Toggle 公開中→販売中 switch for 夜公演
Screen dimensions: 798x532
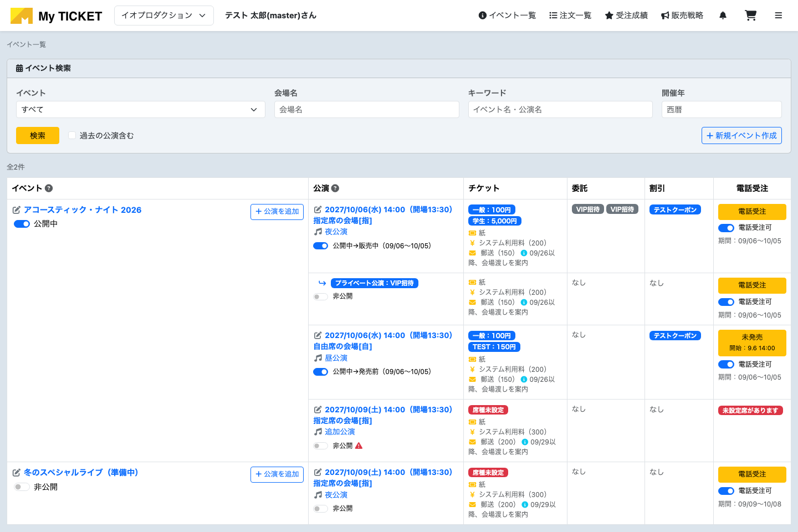[320, 246]
